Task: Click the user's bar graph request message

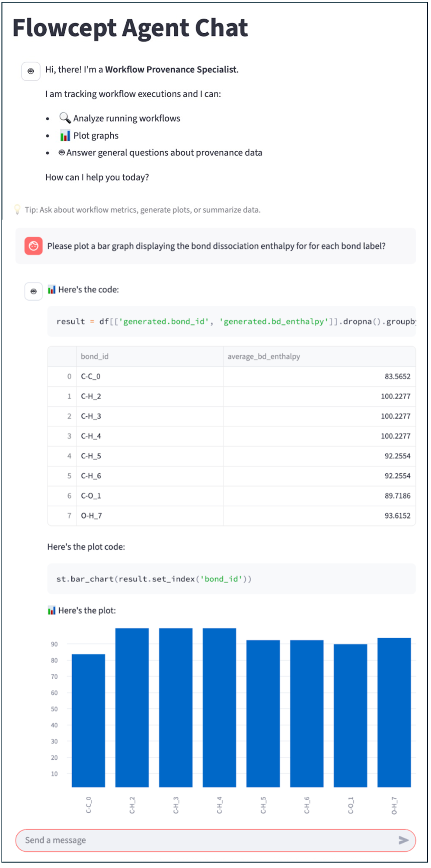Action: pos(216,246)
